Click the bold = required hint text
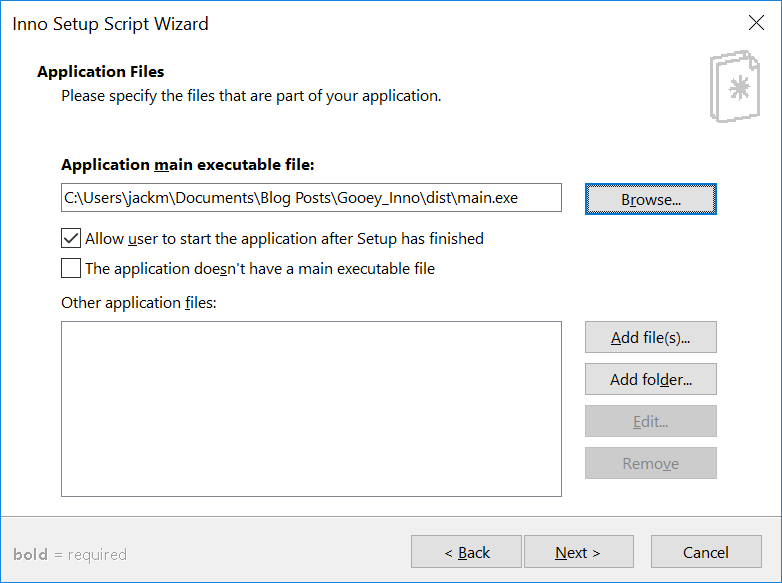 pos(70,554)
